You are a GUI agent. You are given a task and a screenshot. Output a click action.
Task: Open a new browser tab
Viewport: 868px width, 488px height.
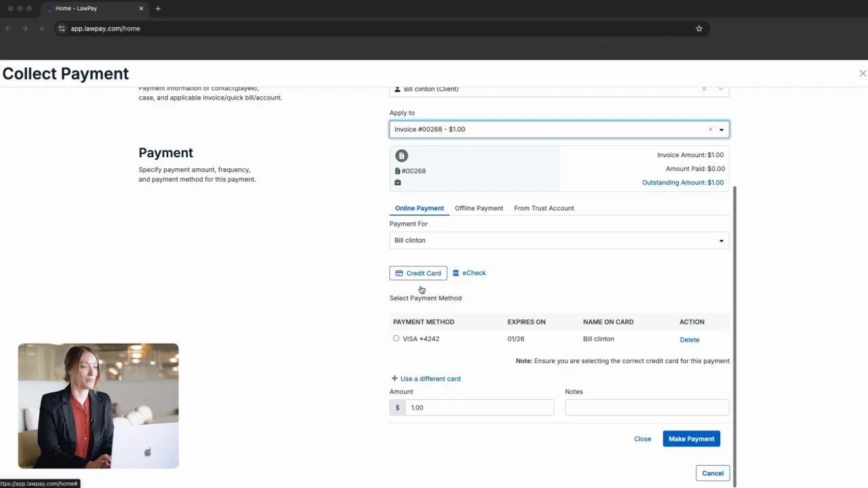click(158, 8)
